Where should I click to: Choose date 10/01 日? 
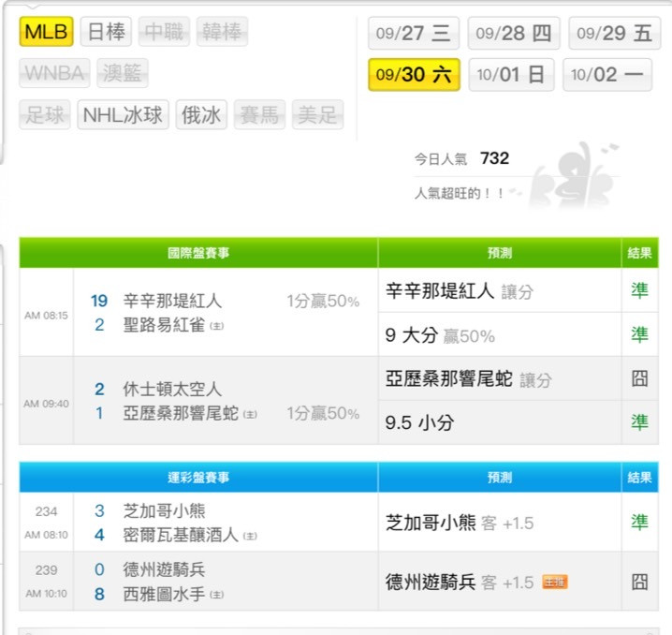coord(511,75)
